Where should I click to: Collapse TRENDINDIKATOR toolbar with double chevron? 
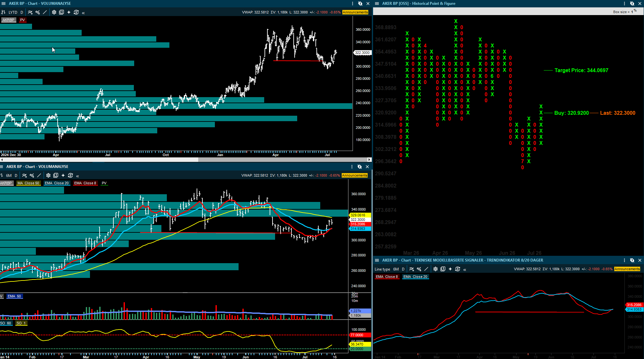click(465, 269)
